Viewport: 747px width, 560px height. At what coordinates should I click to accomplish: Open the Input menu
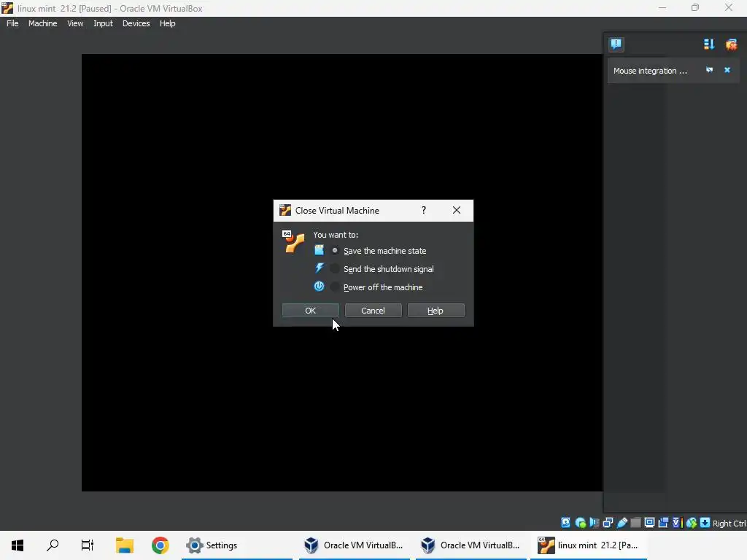pyautogui.click(x=103, y=23)
